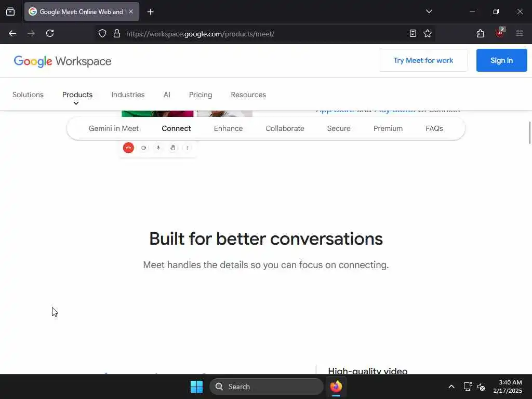Click the red hang-up call icon
The width and height of the screenshot is (532, 399).
pos(128,148)
